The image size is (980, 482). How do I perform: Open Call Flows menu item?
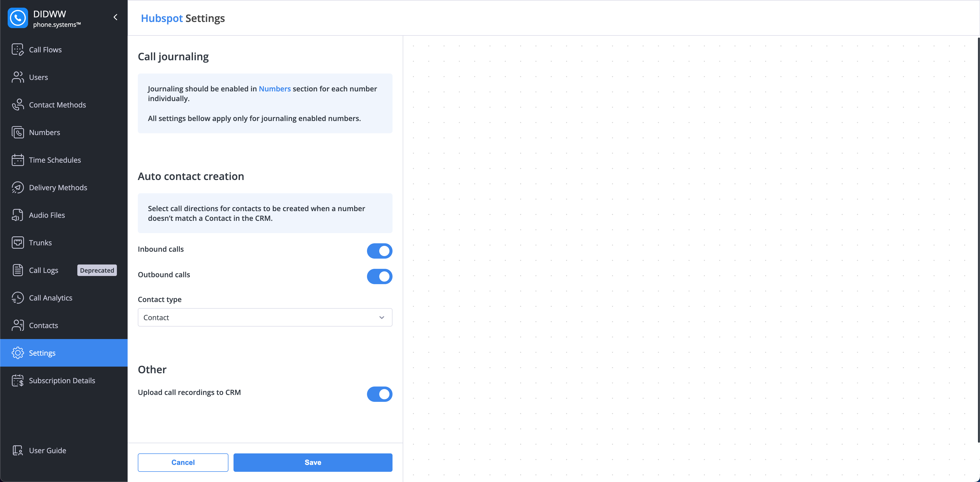[64, 50]
